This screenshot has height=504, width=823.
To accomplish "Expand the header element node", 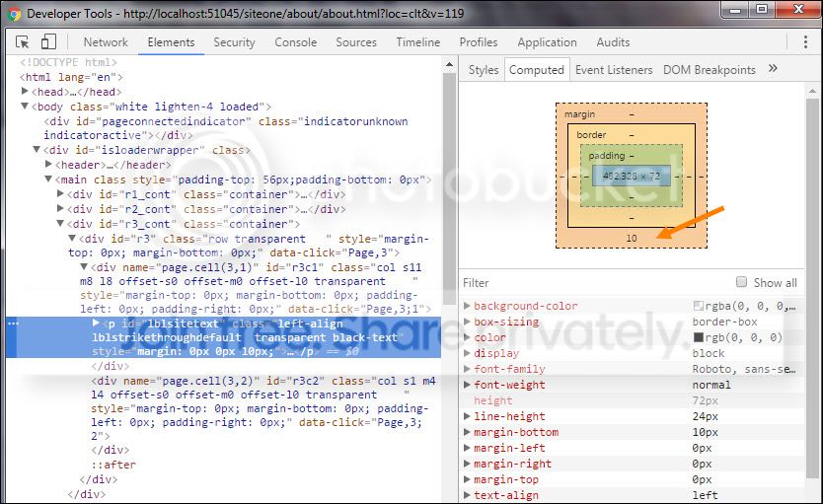I will click(48, 164).
